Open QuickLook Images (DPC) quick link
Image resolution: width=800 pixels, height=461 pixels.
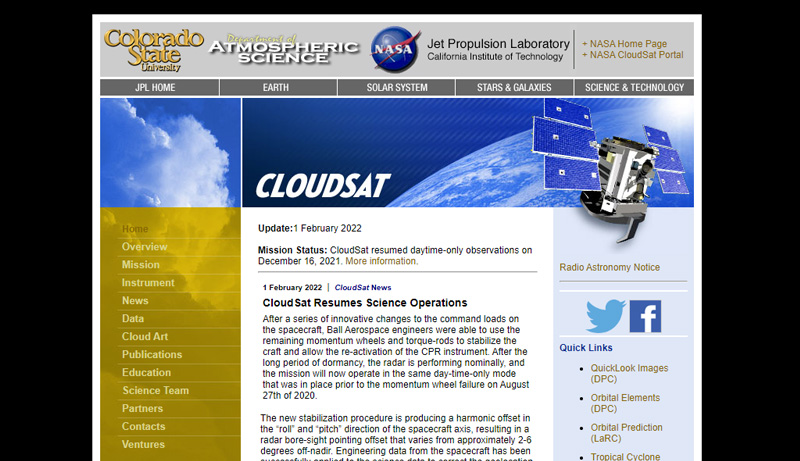tap(629, 373)
